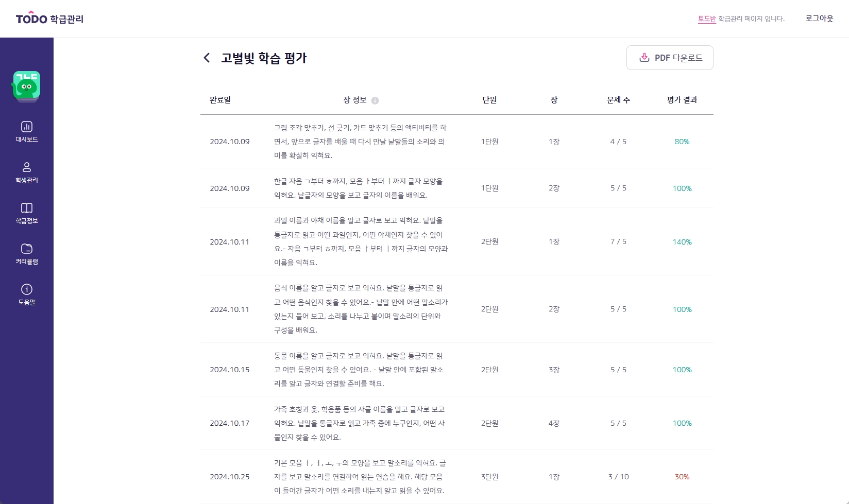Select the 완료일 column header

pos(220,100)
